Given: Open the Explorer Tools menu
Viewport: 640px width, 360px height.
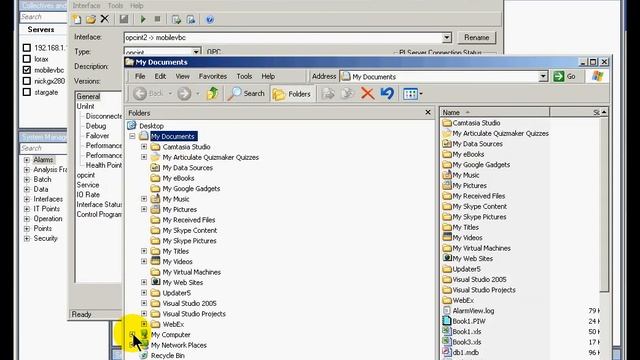Looking at the screenshot, I should (244, 76).
